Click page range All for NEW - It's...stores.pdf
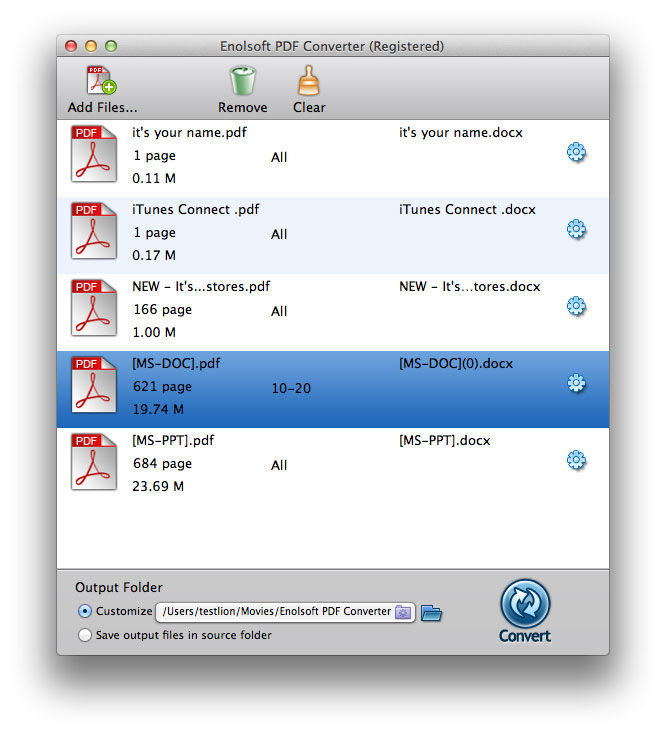 point(279,311)
